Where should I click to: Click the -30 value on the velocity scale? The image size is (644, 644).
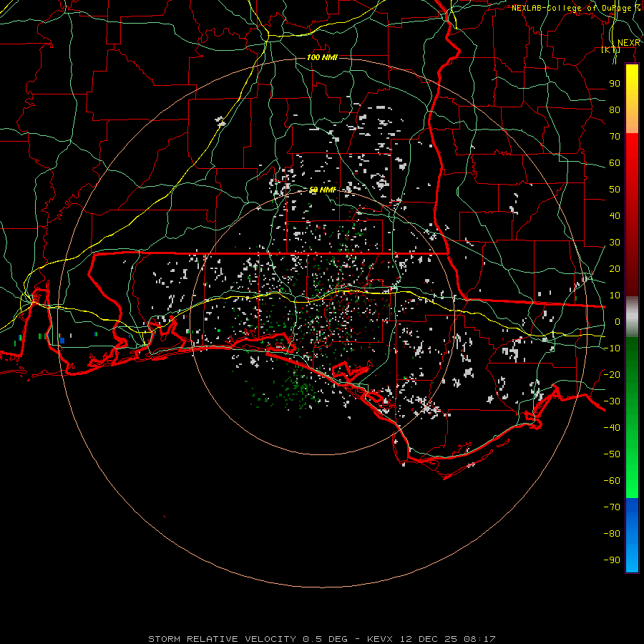tap(612, 401)
